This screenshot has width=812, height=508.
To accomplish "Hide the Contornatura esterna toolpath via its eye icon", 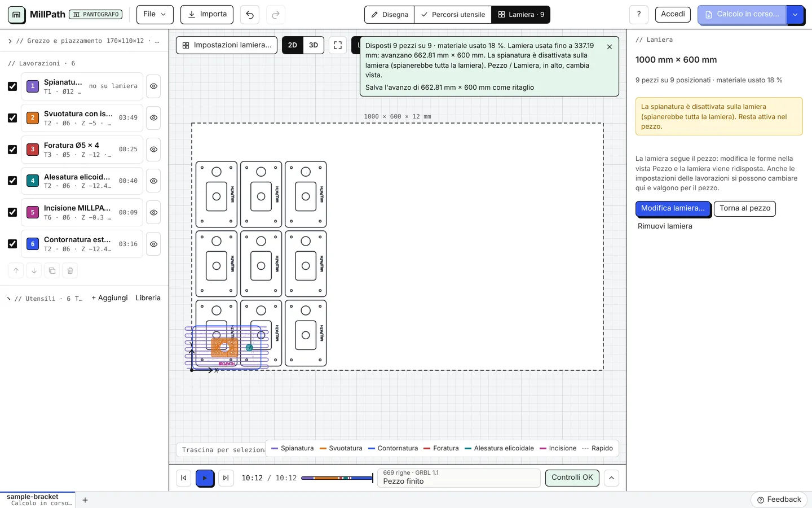I will (153, 244).
